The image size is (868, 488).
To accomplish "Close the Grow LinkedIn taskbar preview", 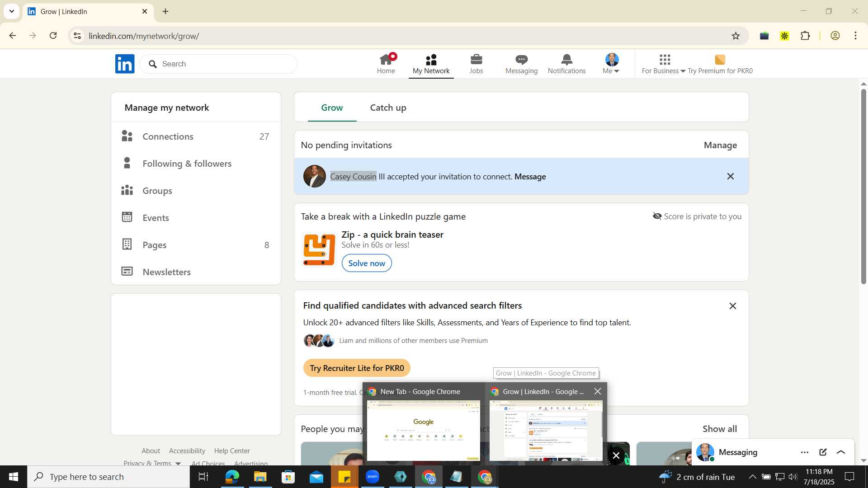I will tap(598, 391).
